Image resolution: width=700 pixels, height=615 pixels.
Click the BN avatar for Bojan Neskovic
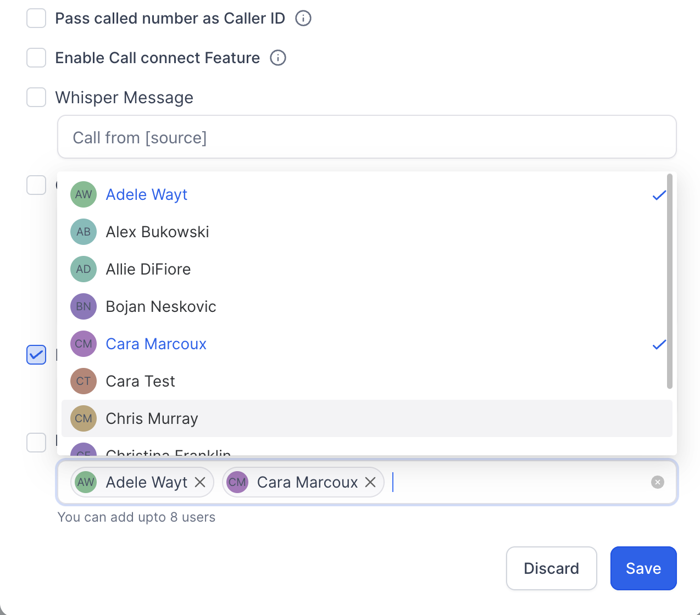click(84, 306)
